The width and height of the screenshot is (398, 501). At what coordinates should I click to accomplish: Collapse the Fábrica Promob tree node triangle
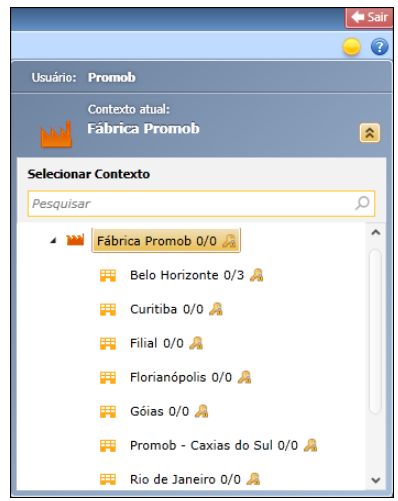coord(53,240)
